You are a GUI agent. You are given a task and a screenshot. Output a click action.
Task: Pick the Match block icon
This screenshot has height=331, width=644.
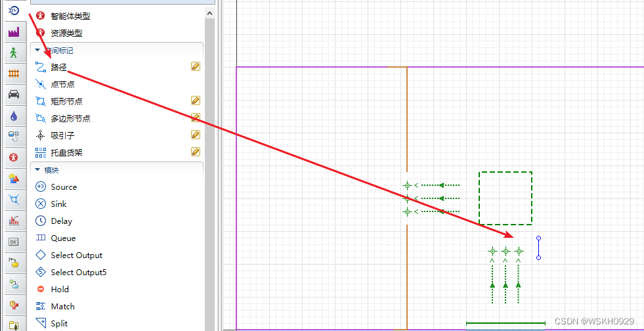[x=41, y=306]
